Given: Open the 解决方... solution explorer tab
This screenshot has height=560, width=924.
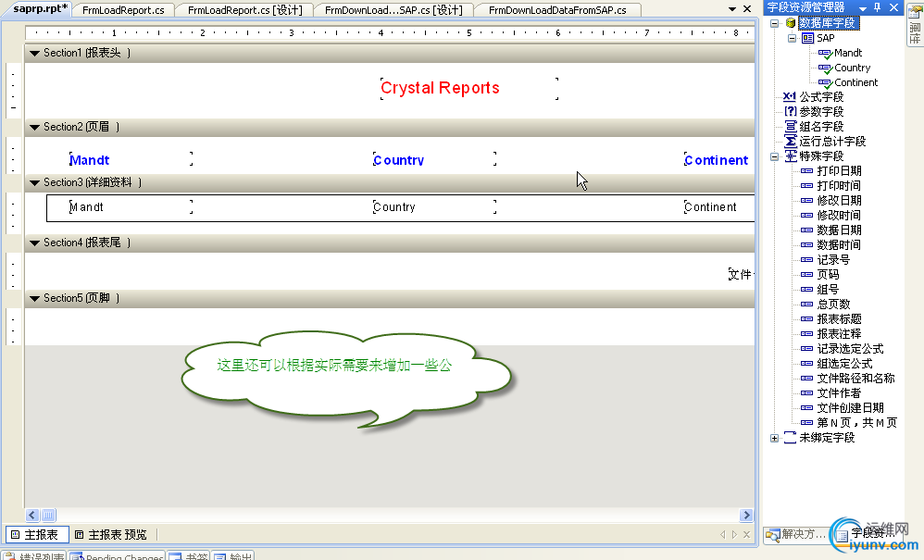Looking at the screenshot, I should click(x=796, y=534).
